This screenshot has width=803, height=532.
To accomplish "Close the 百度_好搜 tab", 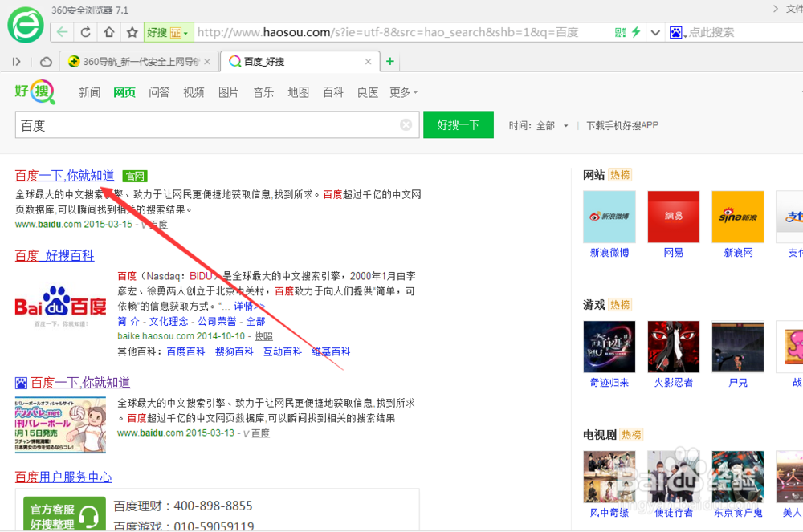I will coord(368,61).
